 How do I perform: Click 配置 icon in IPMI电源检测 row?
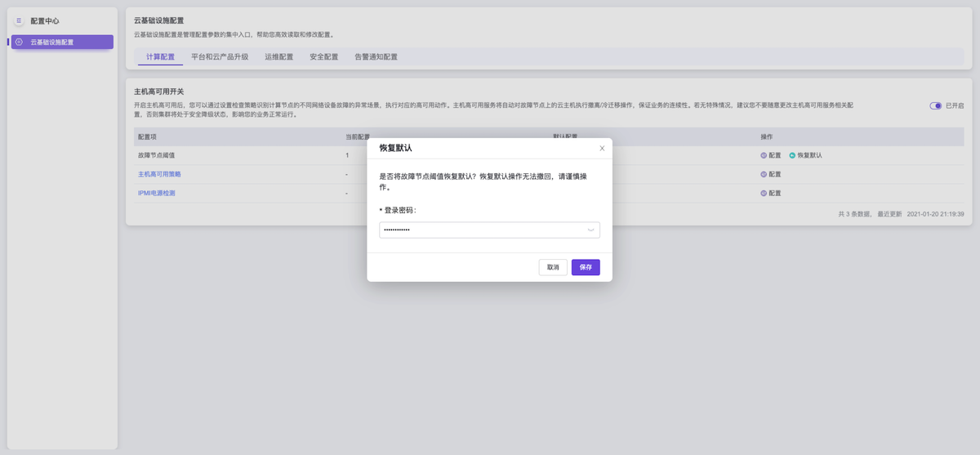[764, 194]
